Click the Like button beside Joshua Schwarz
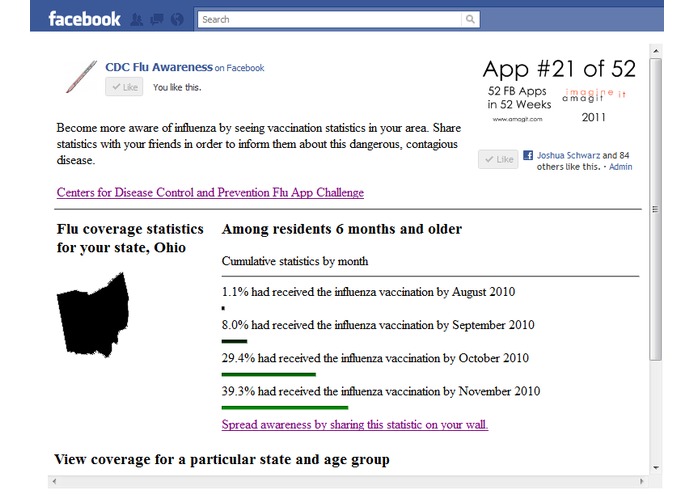Screen dimensions: 695x494 [498, 159]
